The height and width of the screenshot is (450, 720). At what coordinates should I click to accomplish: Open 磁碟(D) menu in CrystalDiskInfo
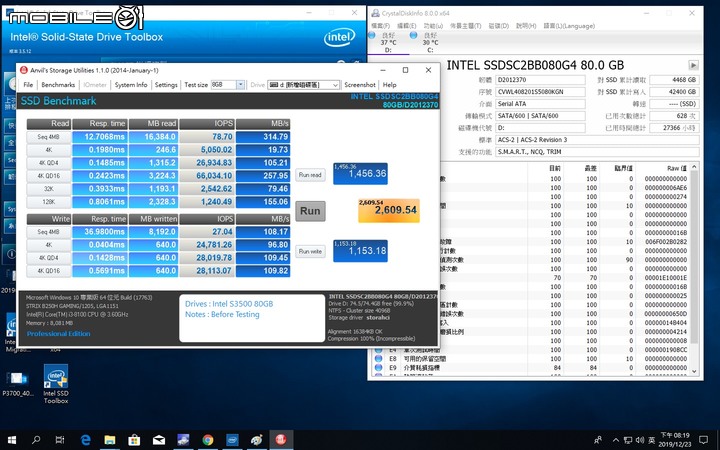498,26
